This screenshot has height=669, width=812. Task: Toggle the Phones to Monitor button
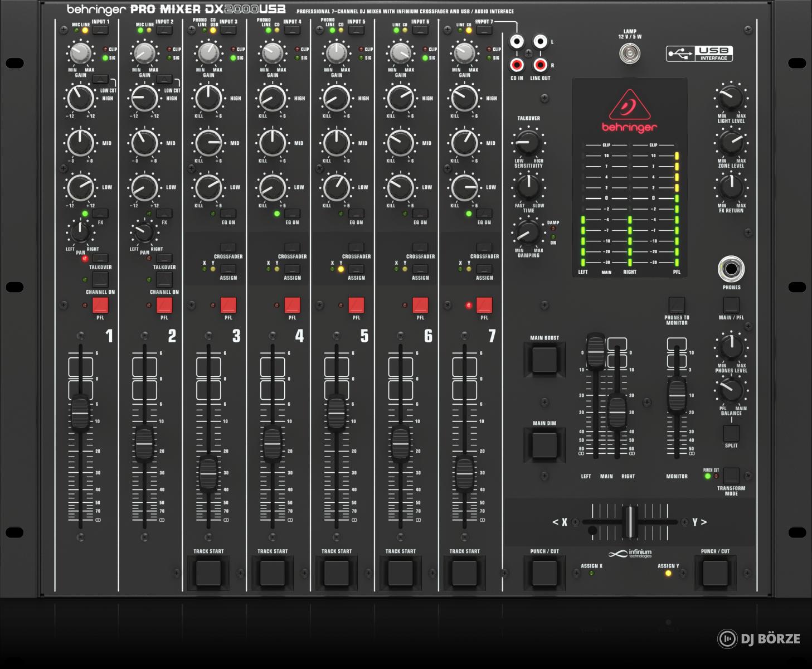click(x=676, y=305)
